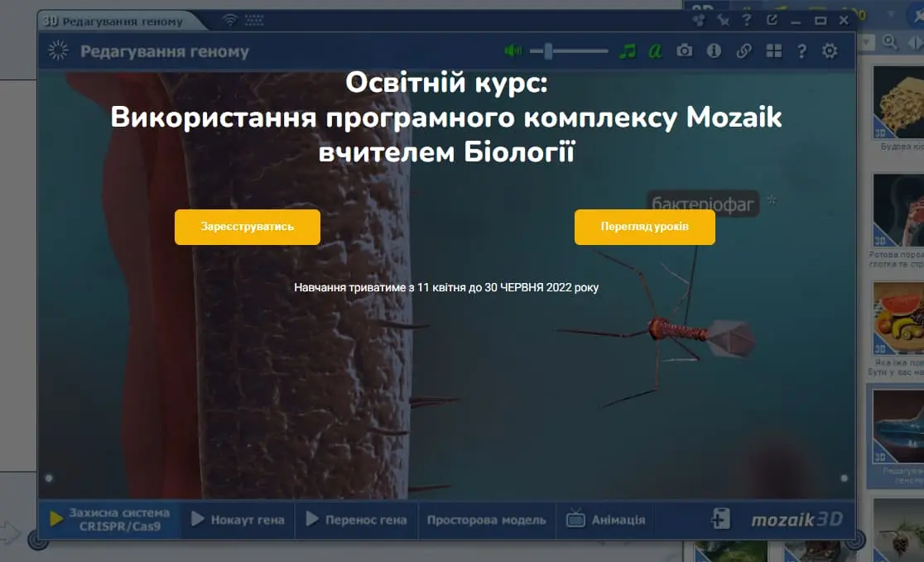Open the grid view icon
Image resolution: width=924 pixels, height=562 pixels.
pos(774,51)
